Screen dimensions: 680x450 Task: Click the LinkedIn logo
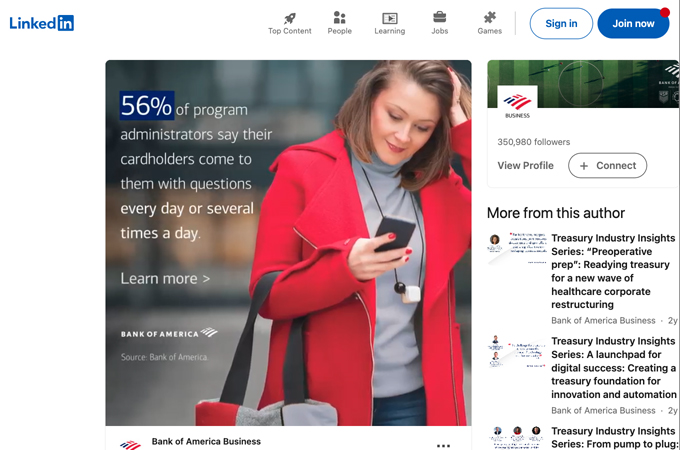tap(42, 23)
